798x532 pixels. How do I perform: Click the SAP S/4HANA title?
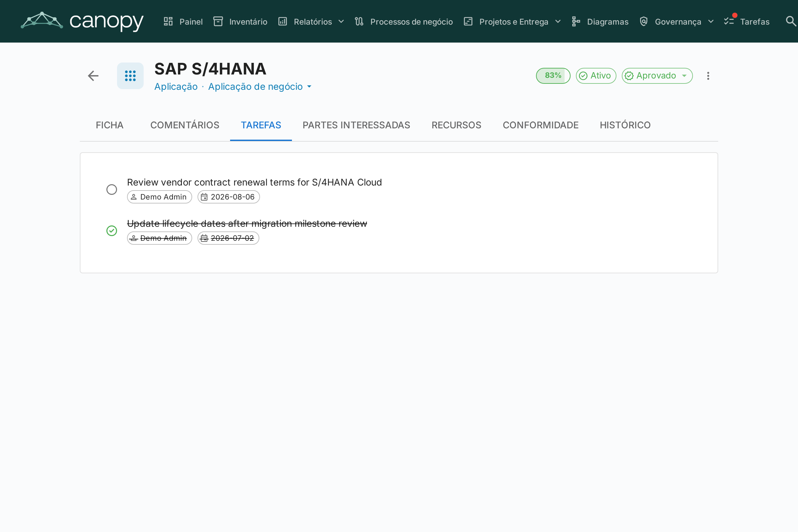[x=210, y=69]
